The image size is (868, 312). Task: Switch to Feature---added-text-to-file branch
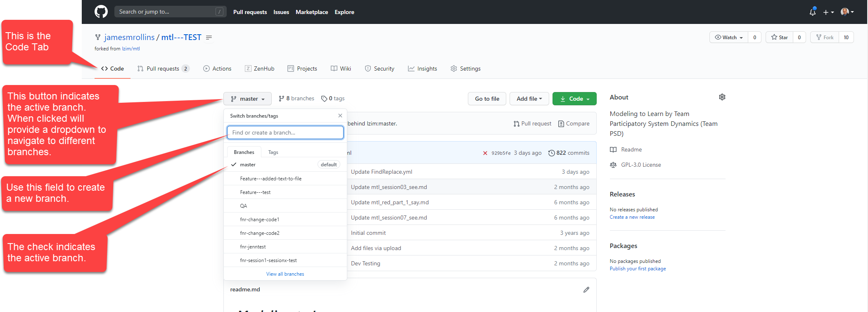(285, 178)
